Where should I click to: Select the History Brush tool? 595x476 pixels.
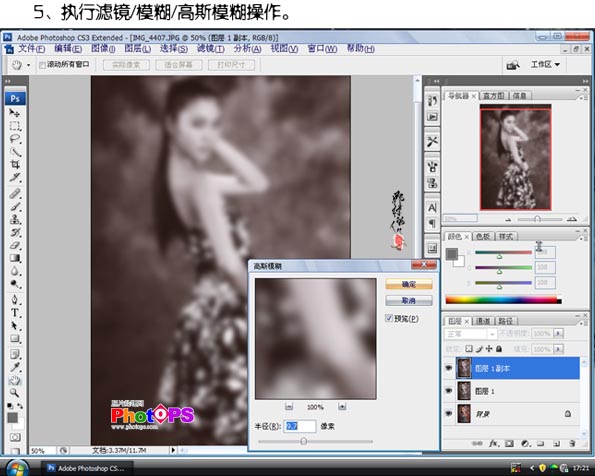coord(15,232)
